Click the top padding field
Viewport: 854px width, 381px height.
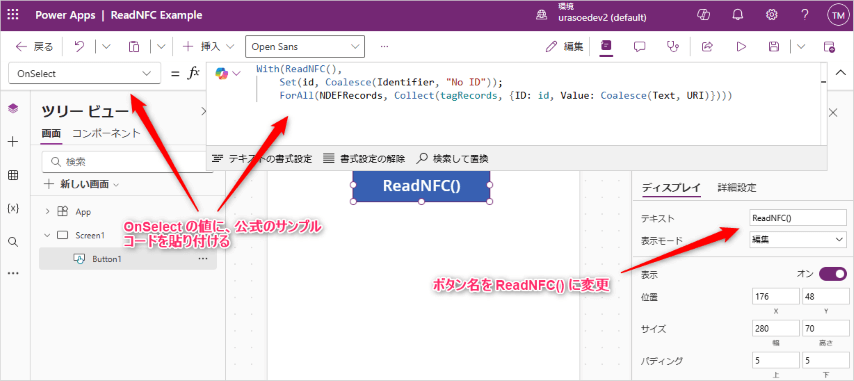[775, 360]
